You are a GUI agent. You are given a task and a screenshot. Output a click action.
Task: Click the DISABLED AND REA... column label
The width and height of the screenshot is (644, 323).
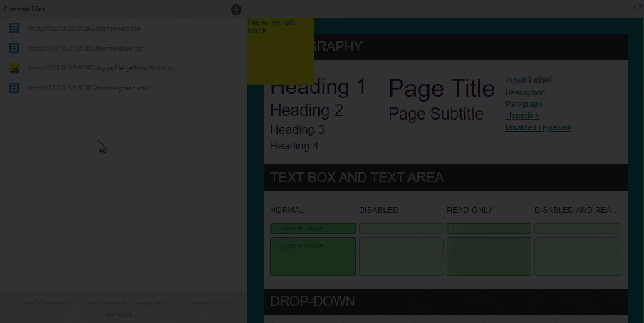[x=576, y=210]
